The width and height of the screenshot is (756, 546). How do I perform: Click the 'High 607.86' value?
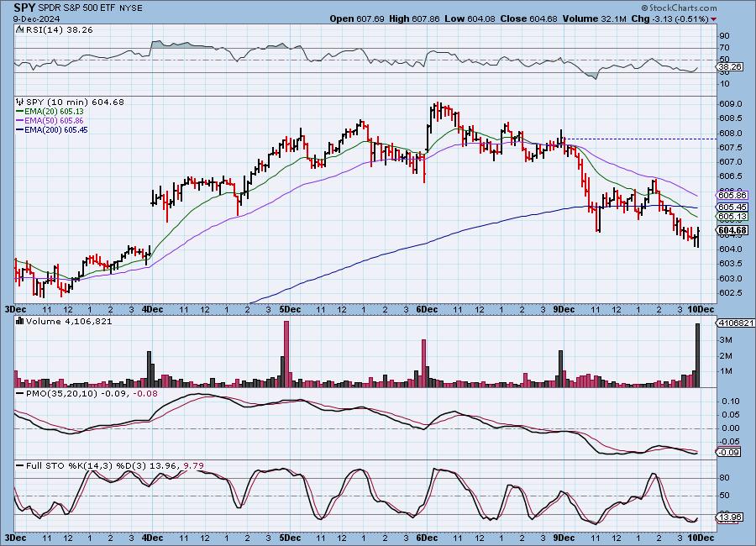click(414, 18)
